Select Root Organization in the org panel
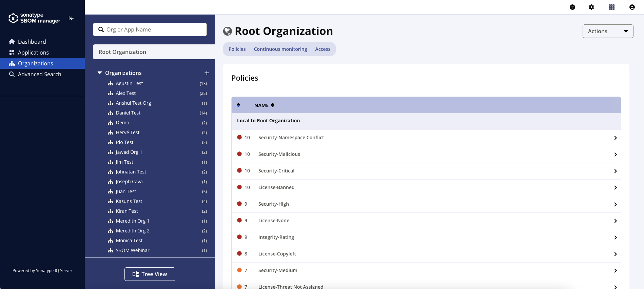The image size is (644, 289). click(154, 52)
